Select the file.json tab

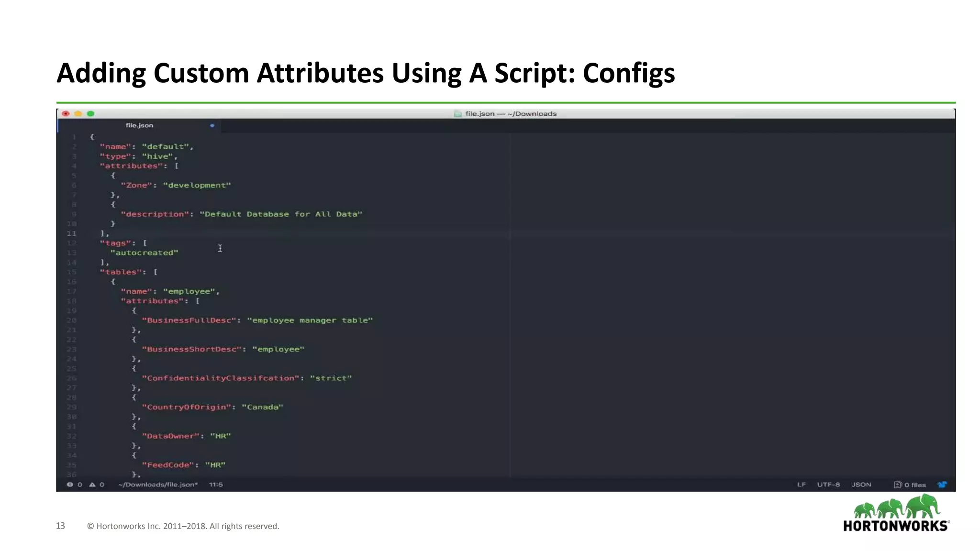tap(139, 125)
